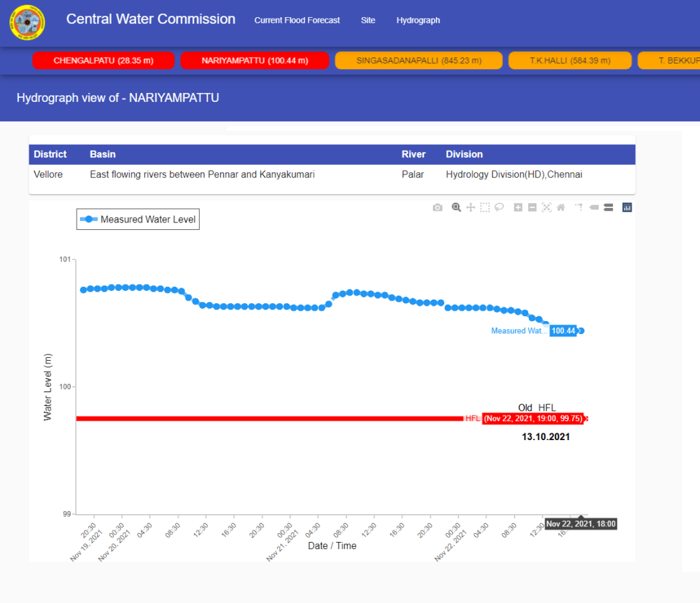Screen dimensions: 700x603
Task: Toggle spike lines on the chart
Action: tap(579, 207)
